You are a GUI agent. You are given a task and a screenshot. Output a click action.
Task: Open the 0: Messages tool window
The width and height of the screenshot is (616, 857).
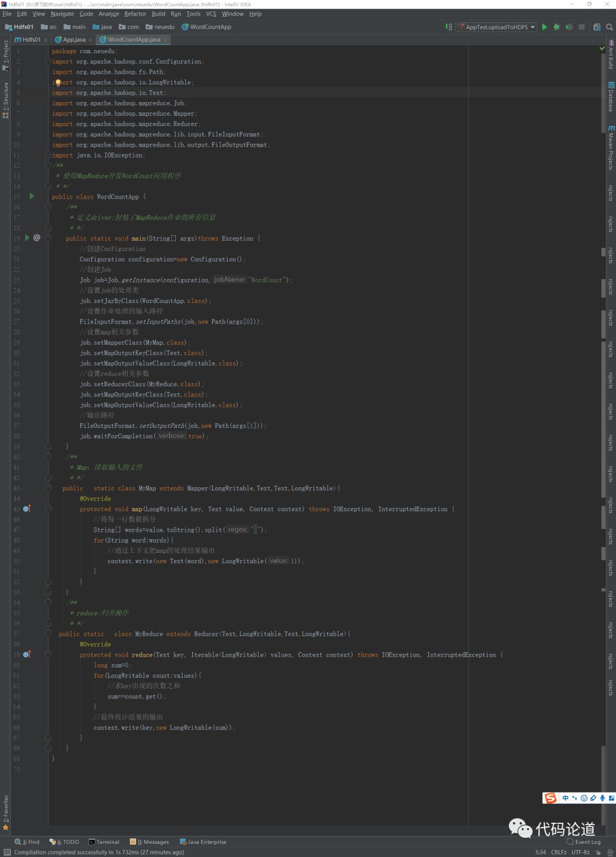pos(149,842)
